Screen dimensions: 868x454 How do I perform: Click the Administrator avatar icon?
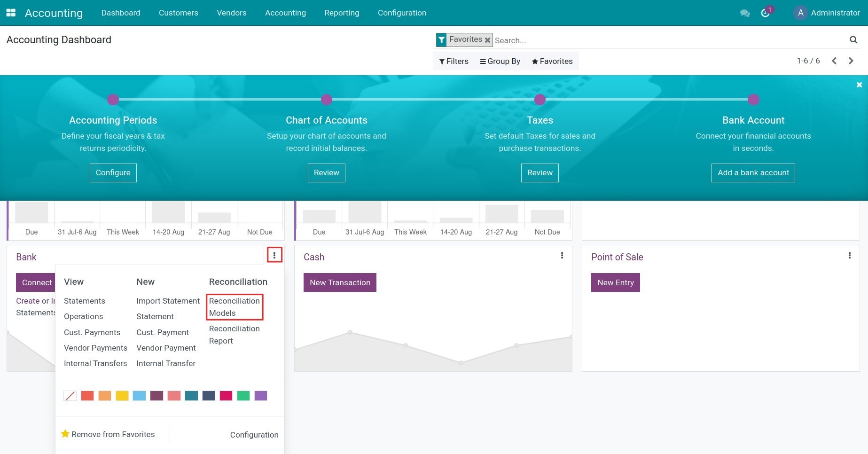(800, 13)
